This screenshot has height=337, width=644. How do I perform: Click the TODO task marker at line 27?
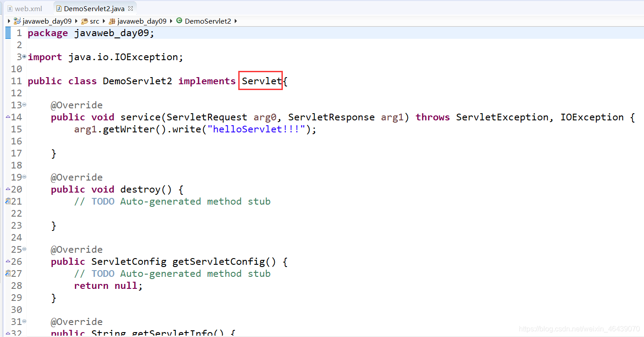click(8, 273)
